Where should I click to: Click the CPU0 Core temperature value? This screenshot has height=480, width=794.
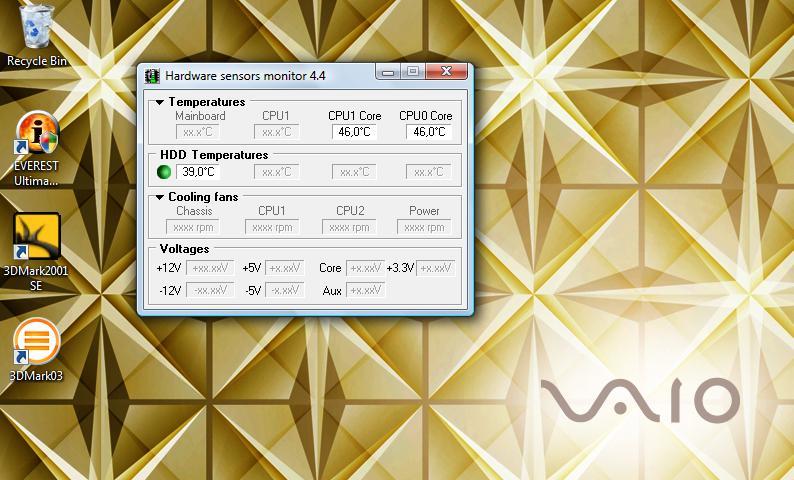[x=428, y=132]
